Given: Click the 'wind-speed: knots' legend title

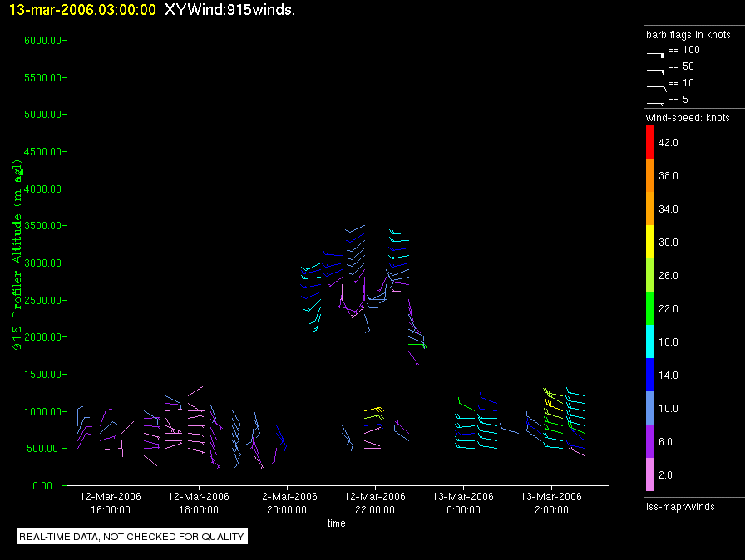Looking at the screenshot, I should (x=688, y=118).
